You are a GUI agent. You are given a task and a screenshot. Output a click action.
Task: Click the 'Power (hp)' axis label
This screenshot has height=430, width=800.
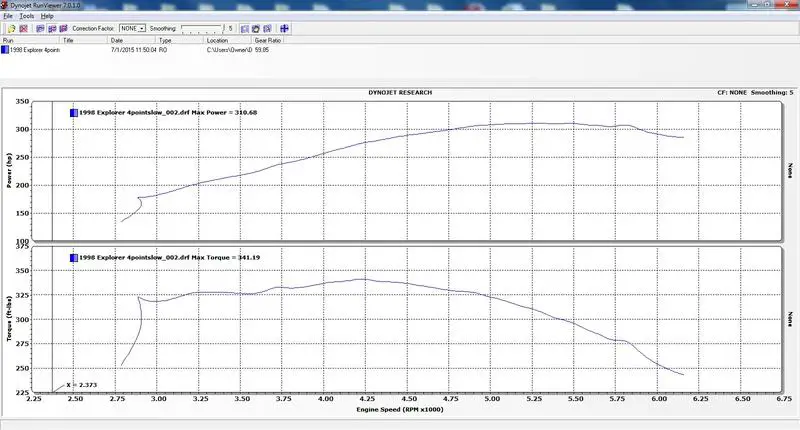coord(9,170)
